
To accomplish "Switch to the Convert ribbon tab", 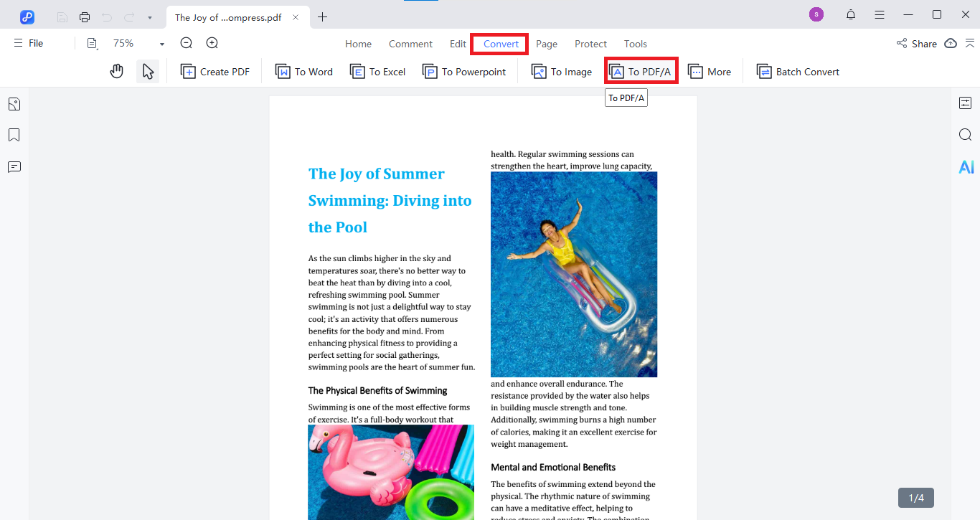I will click(x=499, y=44).
